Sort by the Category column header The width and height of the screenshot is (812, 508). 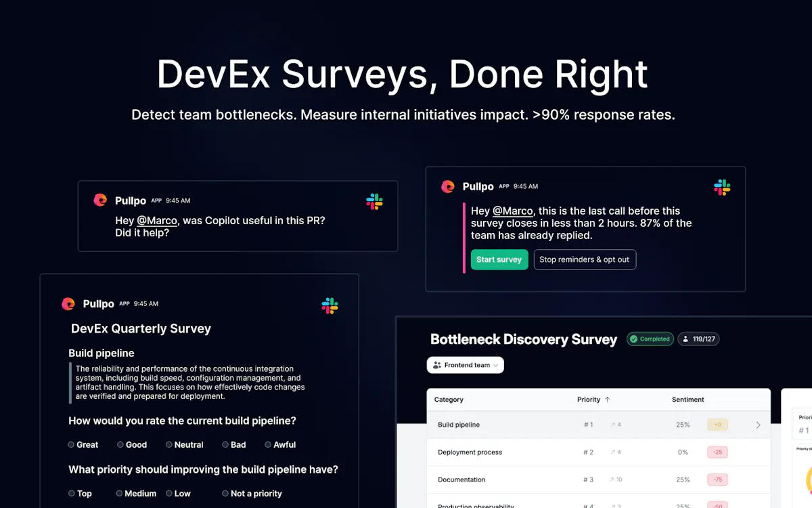click(x=449, y=400)
